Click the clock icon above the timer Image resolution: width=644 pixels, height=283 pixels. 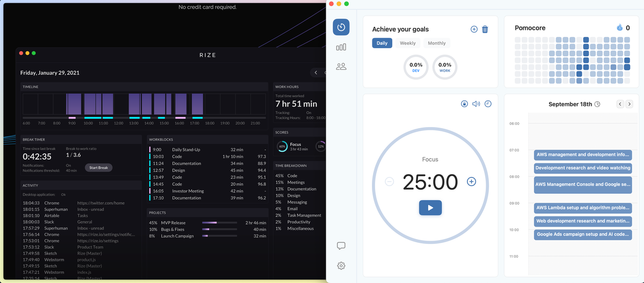tap(488, 103)
